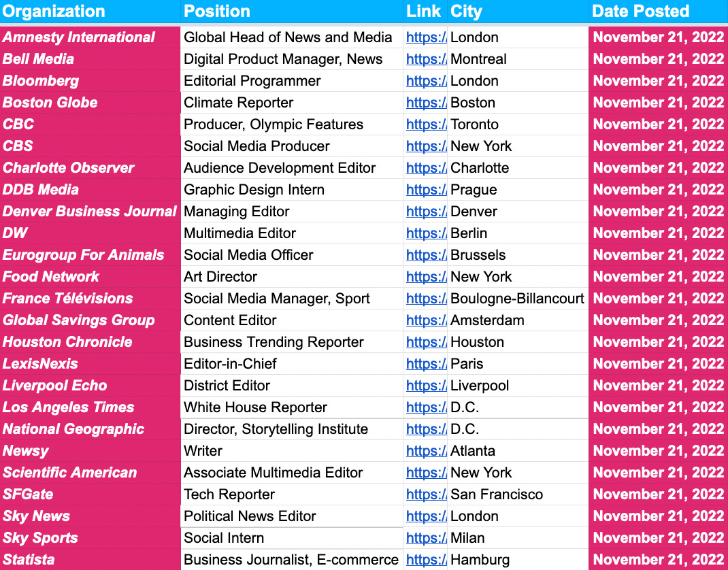This screenshot has height=570, width=728.
Task: Open the CBS Social Media Producer link
Action: point(426,146)
